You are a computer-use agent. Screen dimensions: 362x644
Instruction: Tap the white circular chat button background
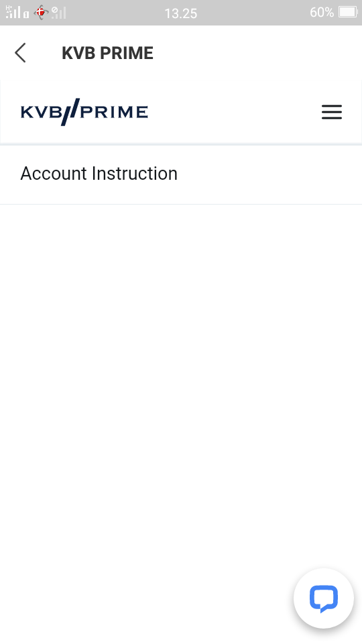tap(323, 598)
